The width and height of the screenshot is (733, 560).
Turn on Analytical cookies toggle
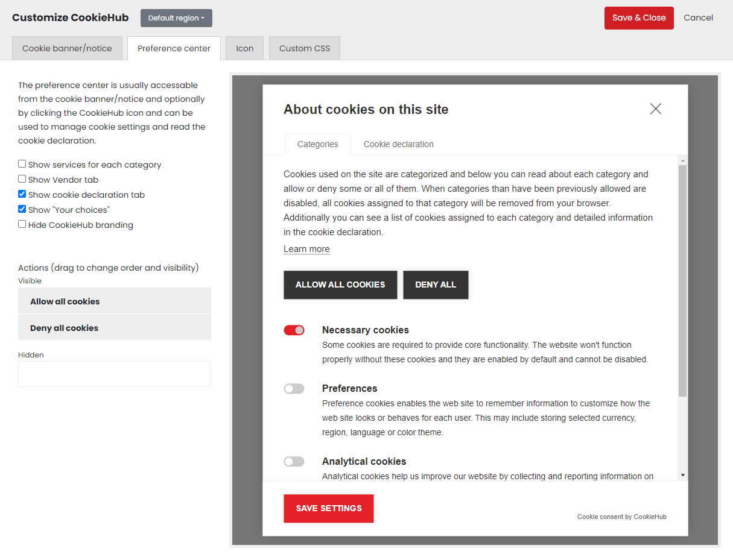[x=294, y=461]
